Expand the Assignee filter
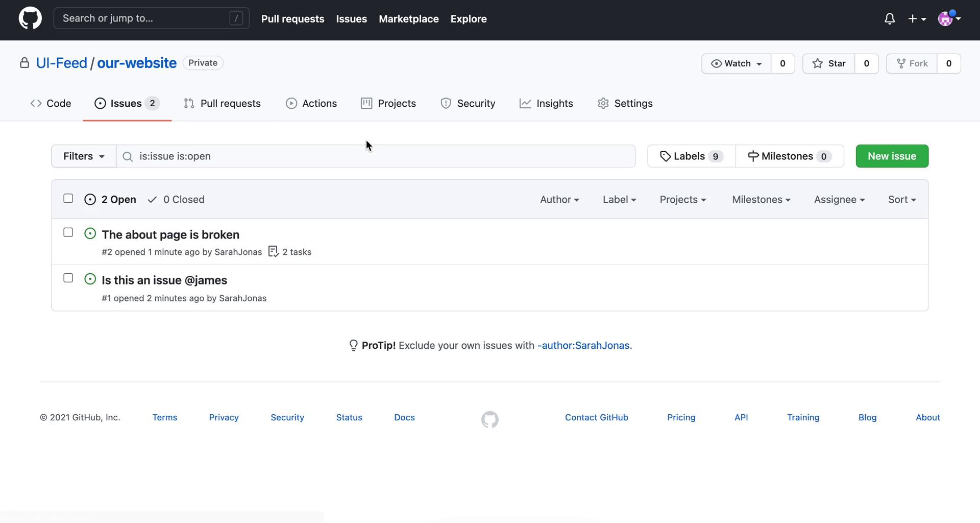This screenshot has width=980, height=523. click(839, 200)
